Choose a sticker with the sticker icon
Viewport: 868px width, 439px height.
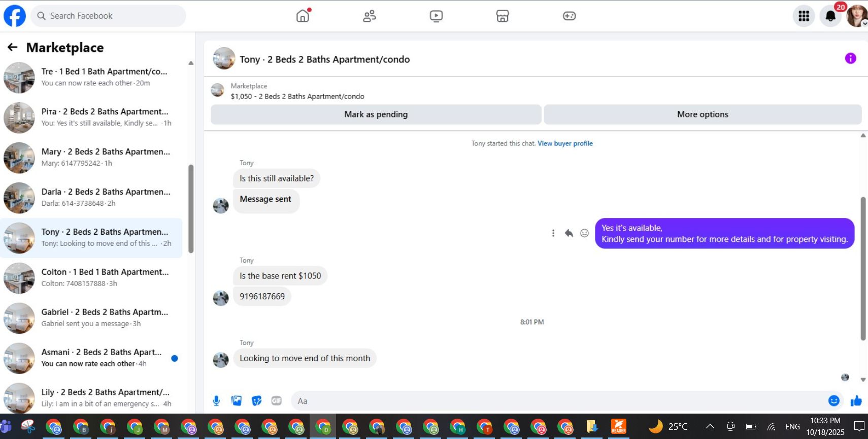[x=257, y=401]
